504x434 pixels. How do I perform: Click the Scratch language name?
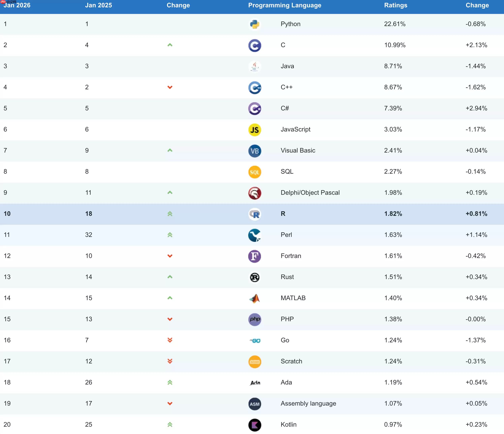pyautogui.click(x=291, y=361)
